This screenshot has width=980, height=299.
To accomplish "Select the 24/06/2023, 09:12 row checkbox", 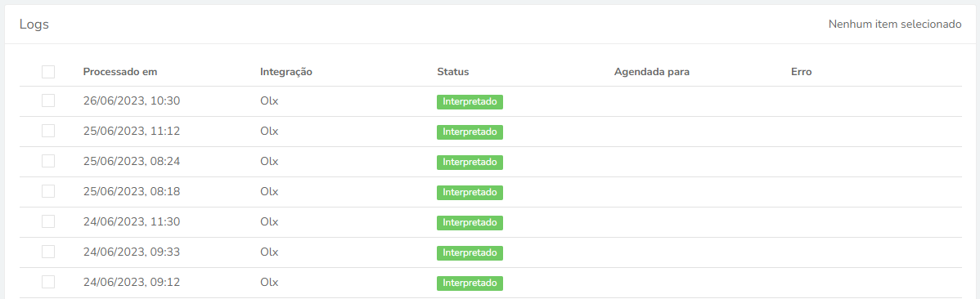I will pos(48,282).
